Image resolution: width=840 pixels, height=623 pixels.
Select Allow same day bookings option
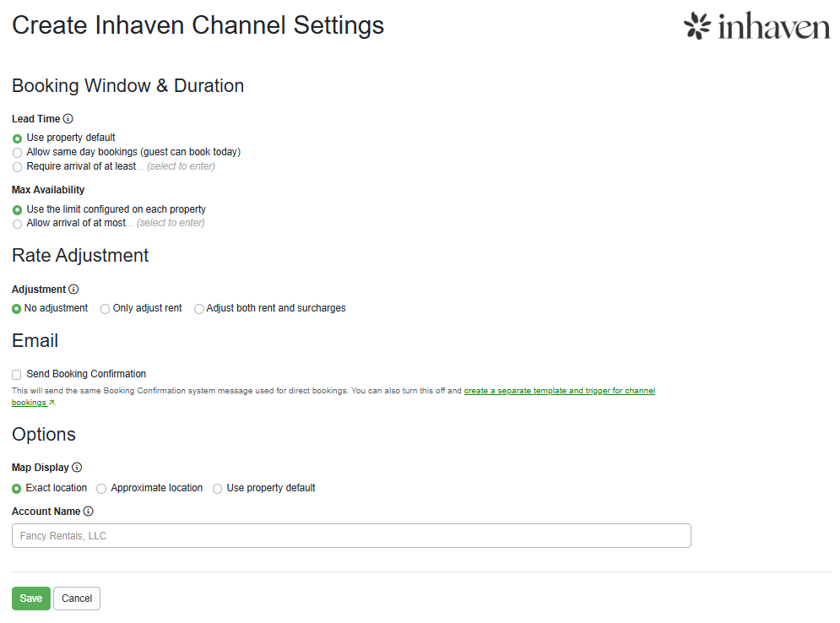[x=17, y=153]
